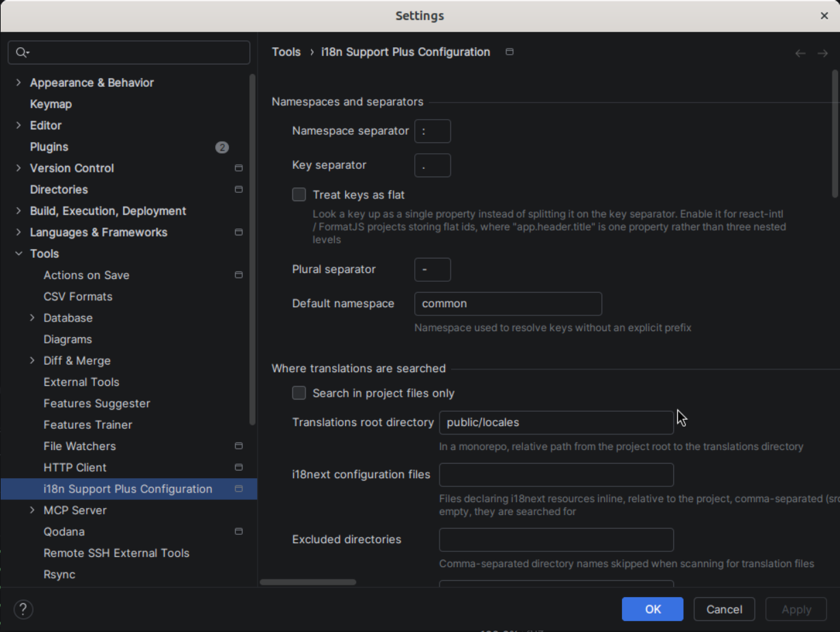Expand the Database node
The height and width of the screenshot is (632, 840).
click(x=32, y=318)
